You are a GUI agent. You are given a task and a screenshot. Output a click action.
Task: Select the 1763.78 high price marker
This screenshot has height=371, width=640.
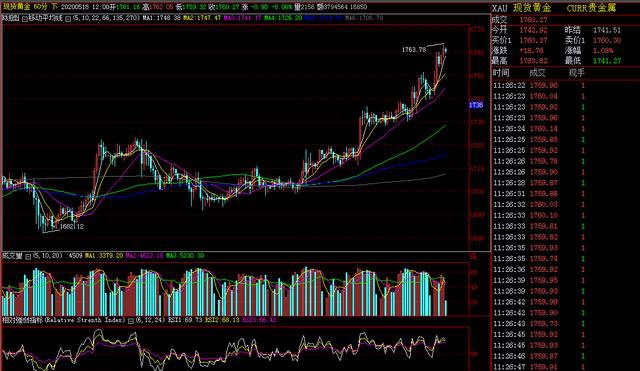tap(413, 50)
